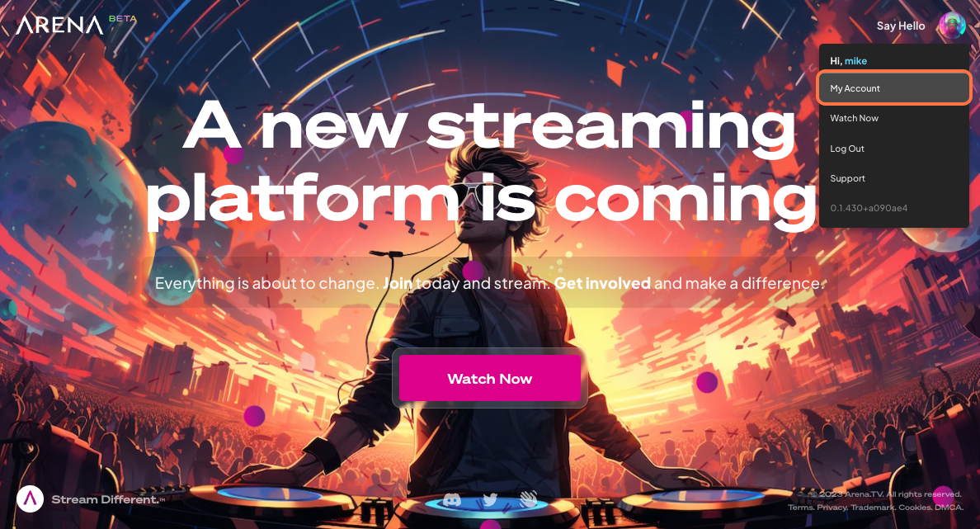Click the Say Hello link
This screenshot has height=529, width=980.
point(901,26)
